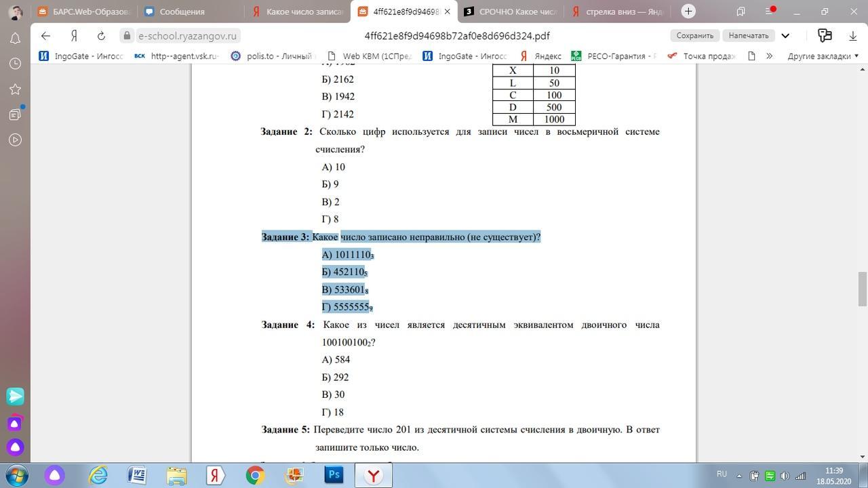
Task: Switch to СРОЧНО Какое число tab
Action: click(x=511, y=12)
